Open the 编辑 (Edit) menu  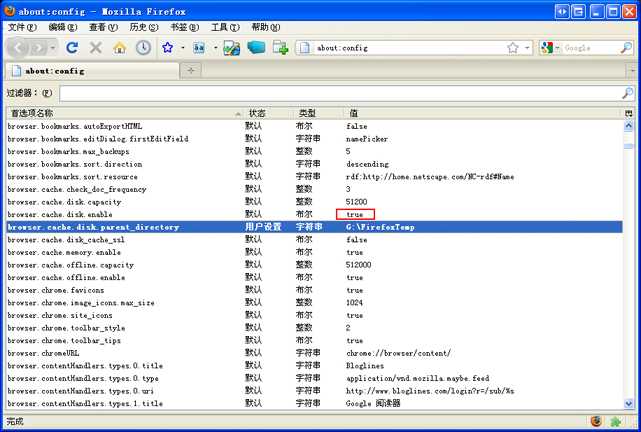tap(63, 27)
